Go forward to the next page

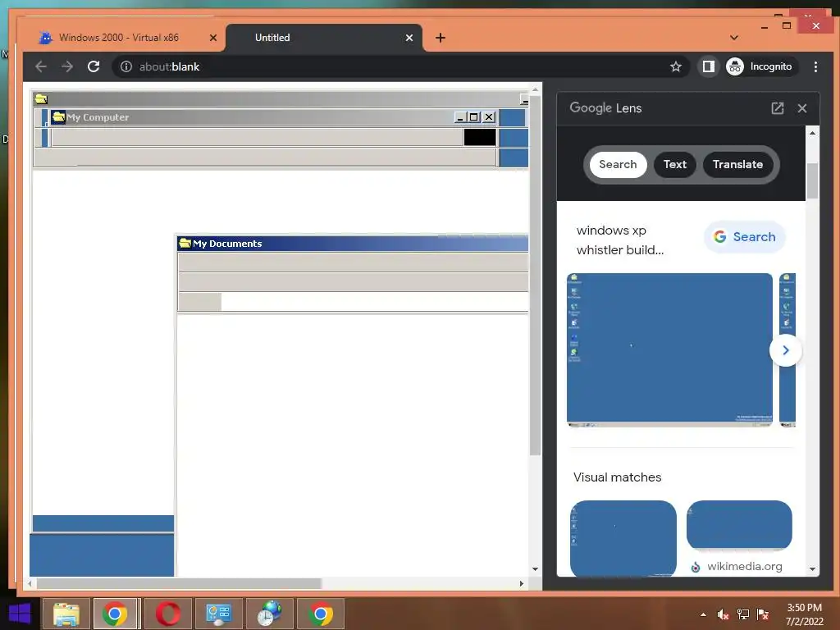coord(67,66)
